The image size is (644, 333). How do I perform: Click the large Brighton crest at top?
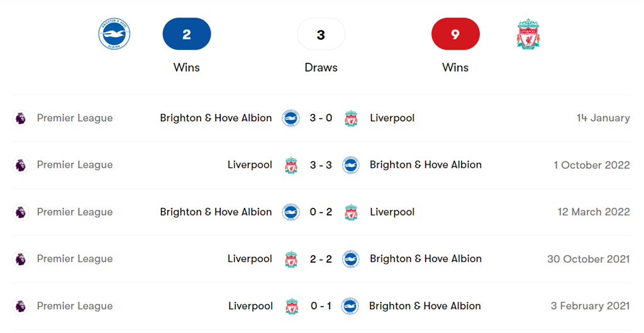click(x=114, y=34)
